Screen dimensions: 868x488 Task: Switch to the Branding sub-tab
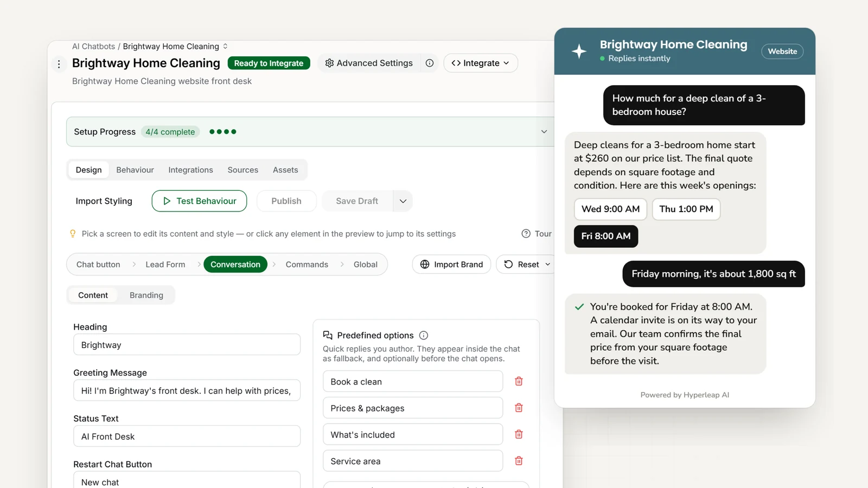coord(146,295)
